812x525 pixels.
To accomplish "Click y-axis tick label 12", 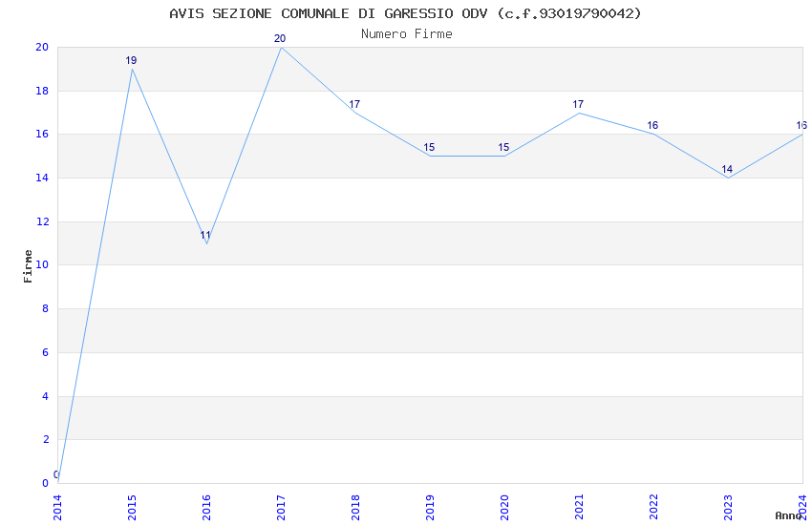I will click(42, 221).
